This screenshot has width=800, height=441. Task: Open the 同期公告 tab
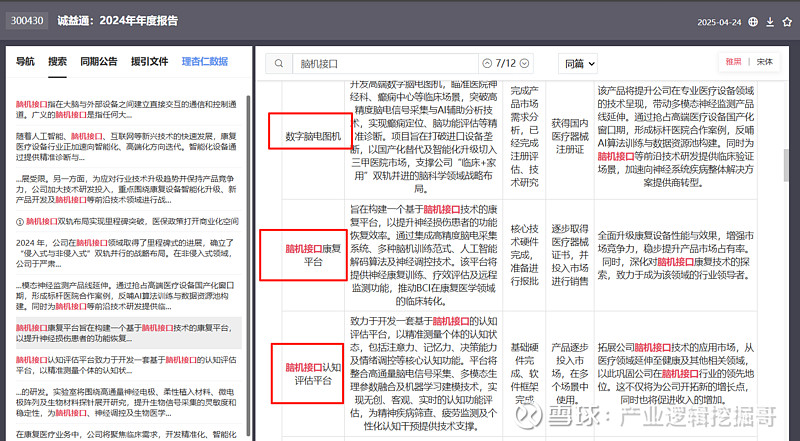coord(98,61)
